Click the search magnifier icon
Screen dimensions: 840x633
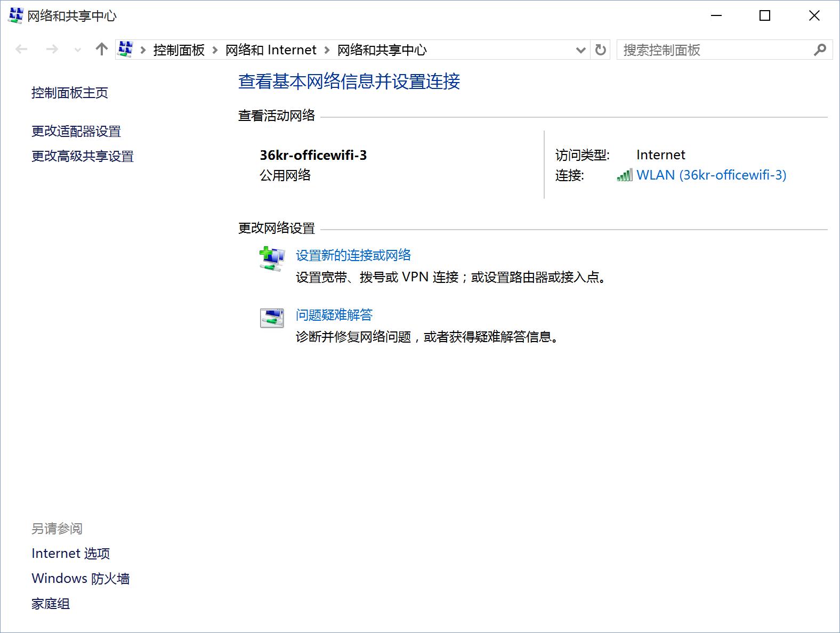click(x=820, y=50)
